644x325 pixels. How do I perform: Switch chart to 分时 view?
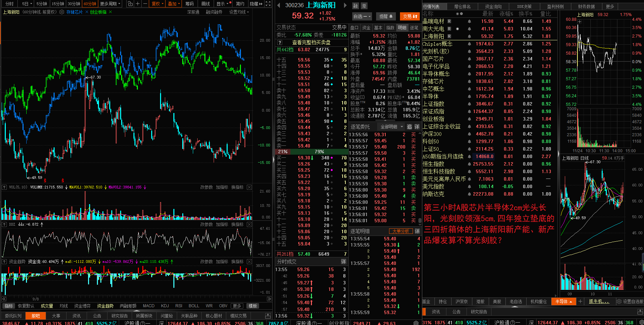pyautogui.click(x=10, y=4)
